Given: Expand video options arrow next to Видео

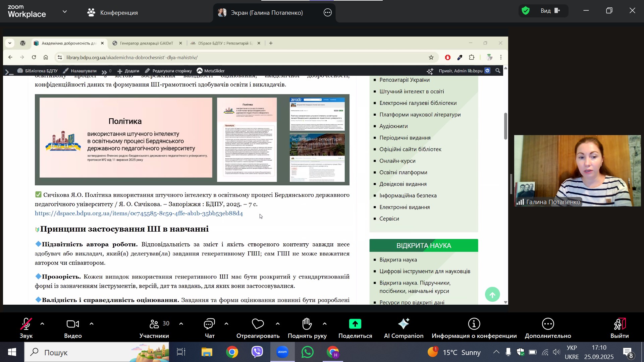Looking at the screenshot, I should pyautogui.click(x=92, y=324).
